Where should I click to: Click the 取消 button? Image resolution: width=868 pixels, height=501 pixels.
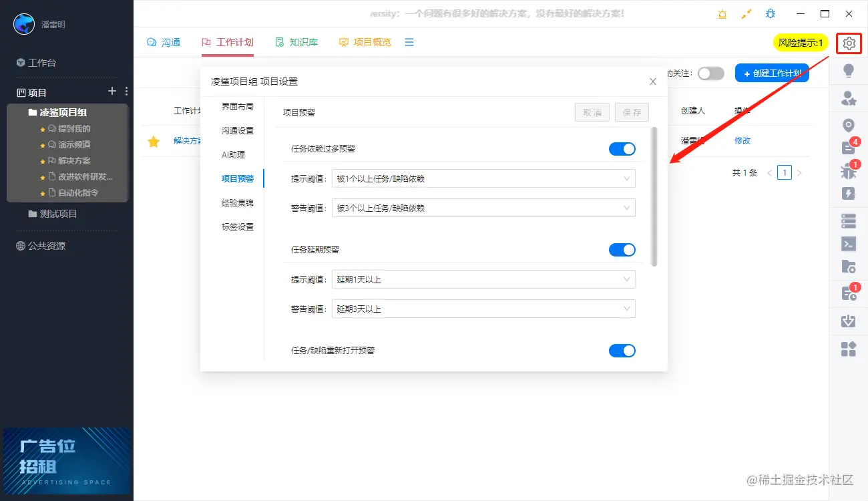point(592,112)
